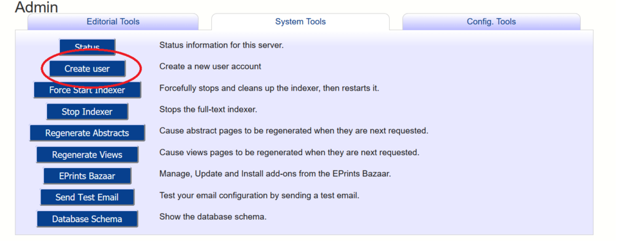Click the Status button

tap(87, 47)
